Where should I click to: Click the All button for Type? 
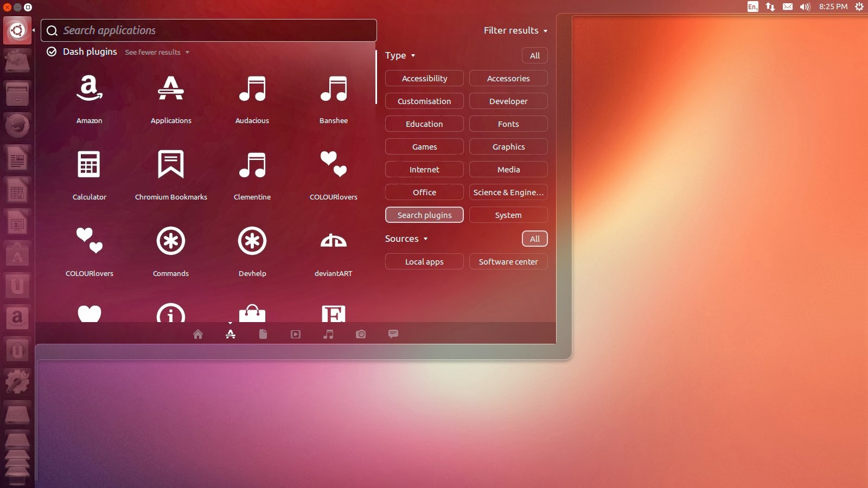(535, 55)
